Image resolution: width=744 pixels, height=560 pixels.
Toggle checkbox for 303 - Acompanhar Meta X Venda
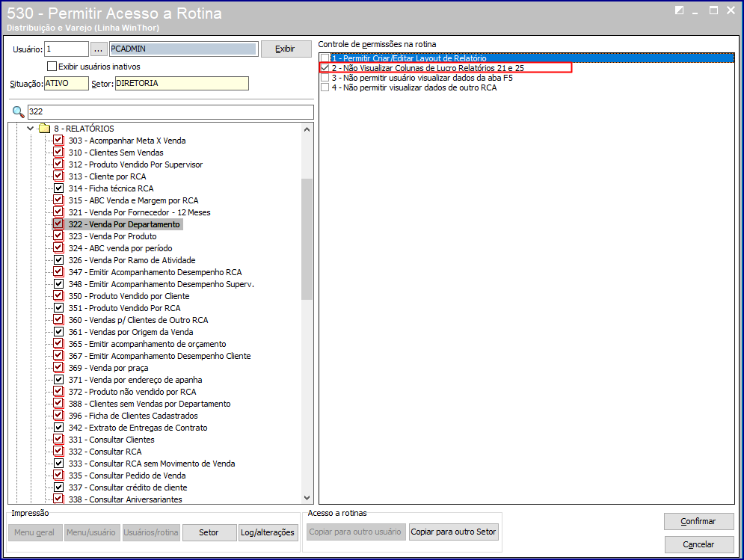pyautogui.click(x=58, y=141)
